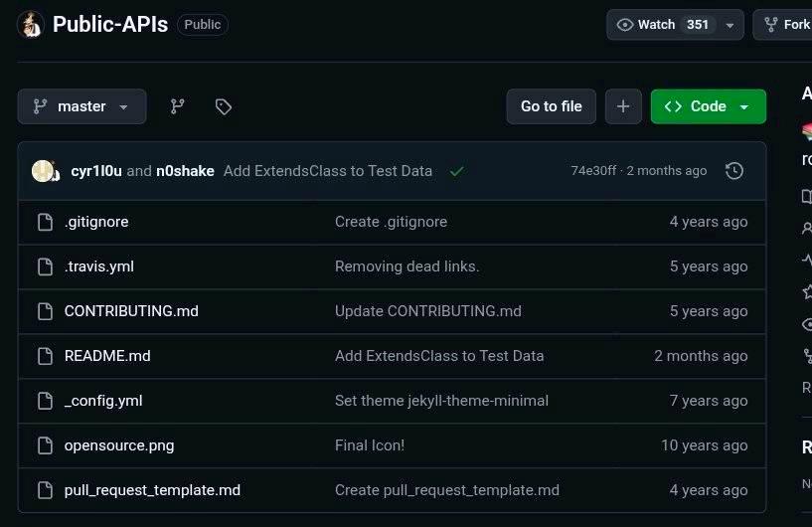The image size is (812, 527).
Task: Click the file icon beside pull_request_template.md
Action: point(45,489)
